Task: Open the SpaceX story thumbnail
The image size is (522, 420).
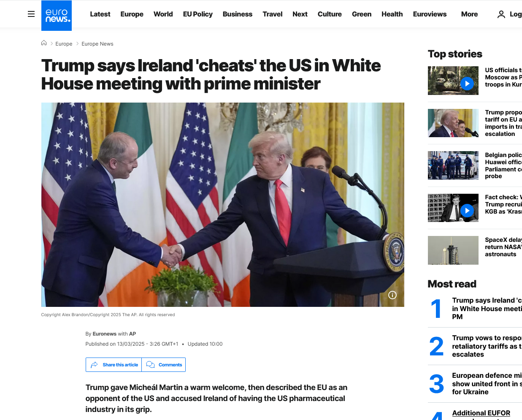Action: (x=453, y=250)
